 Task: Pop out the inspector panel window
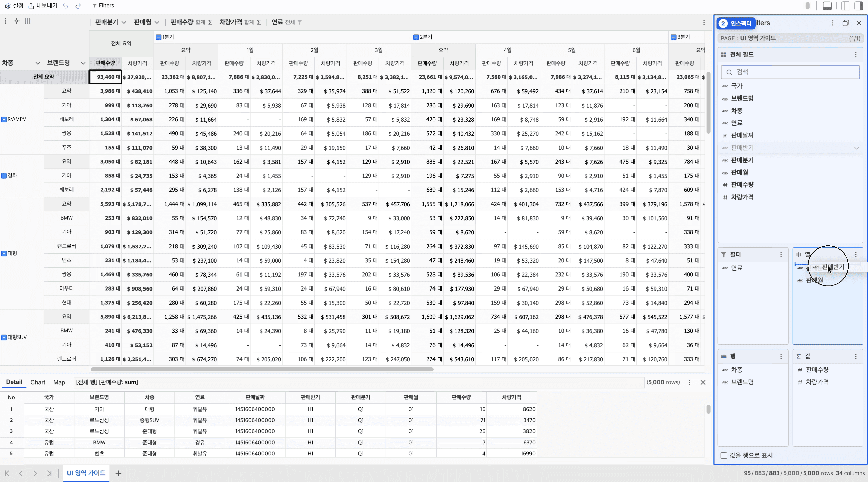tap(846, 23)
